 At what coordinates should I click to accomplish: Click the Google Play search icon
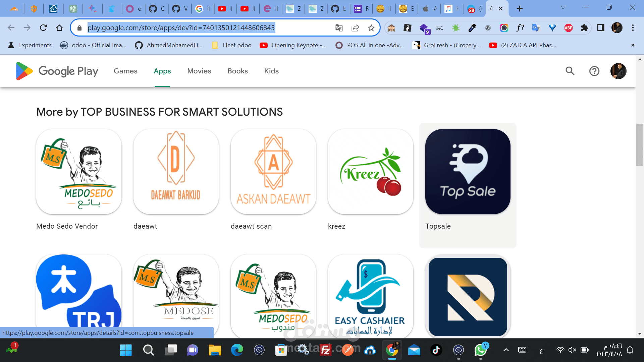pyautogui.click(x=570, y=71)
